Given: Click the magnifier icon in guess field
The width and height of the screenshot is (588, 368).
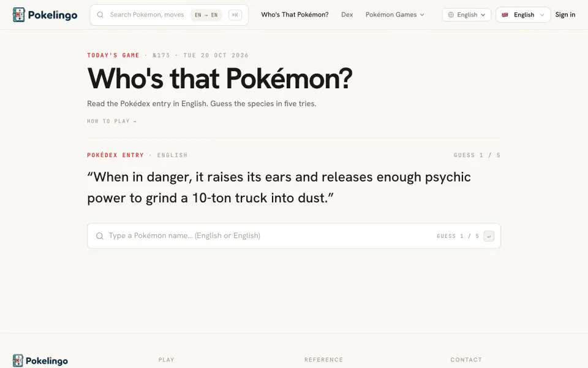Looking at the screenshot, I should click(99, 236).
